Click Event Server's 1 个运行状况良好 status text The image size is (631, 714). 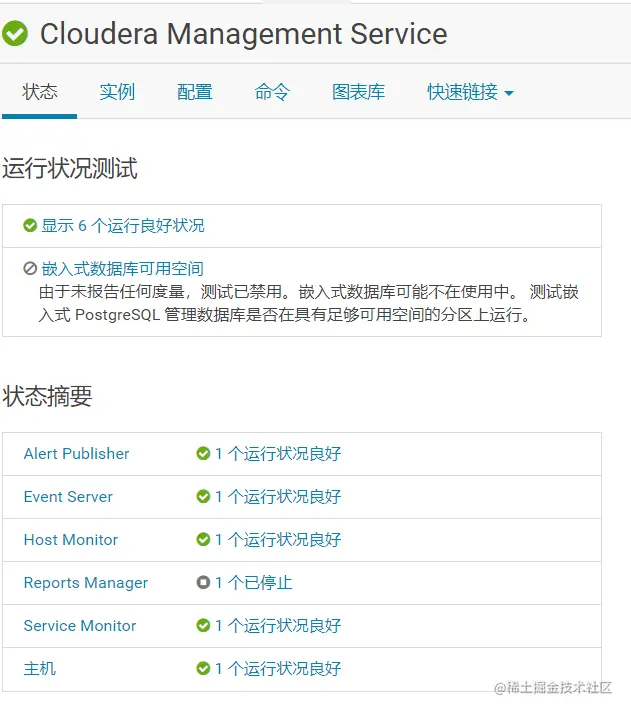click(x=278, y=496)
